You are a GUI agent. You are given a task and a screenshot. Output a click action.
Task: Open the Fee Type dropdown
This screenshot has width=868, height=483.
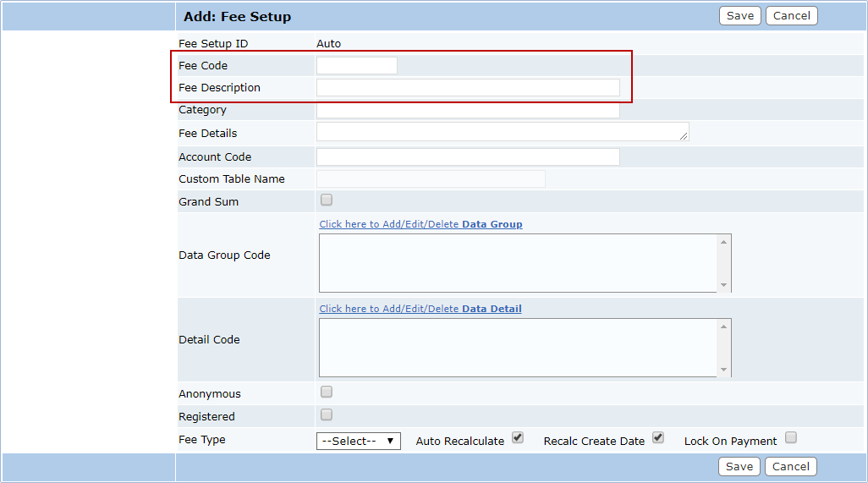[358, 442]
